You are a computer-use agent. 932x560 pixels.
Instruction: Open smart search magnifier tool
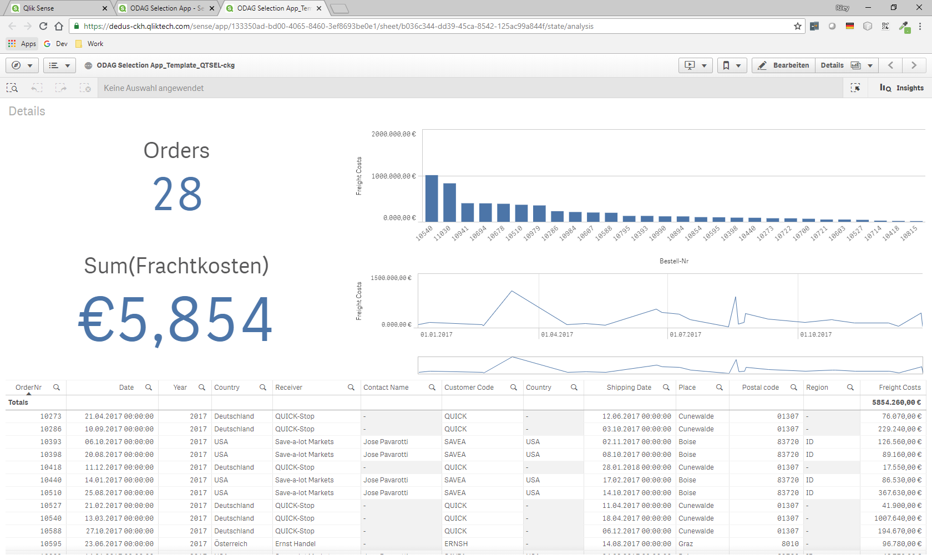(x=12, y=88)
